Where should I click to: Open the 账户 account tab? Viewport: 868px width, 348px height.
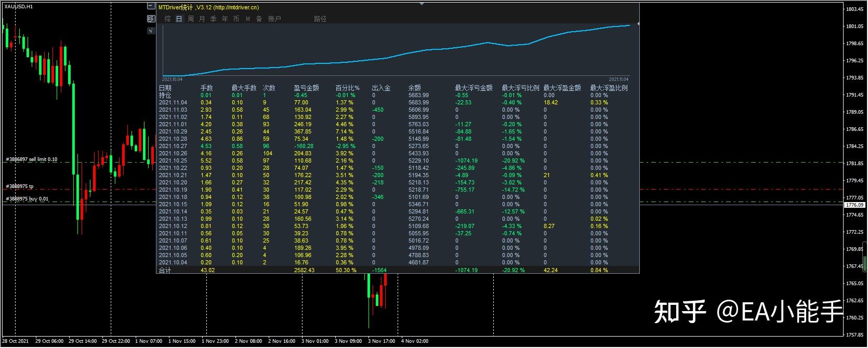[x=274, y=19]
